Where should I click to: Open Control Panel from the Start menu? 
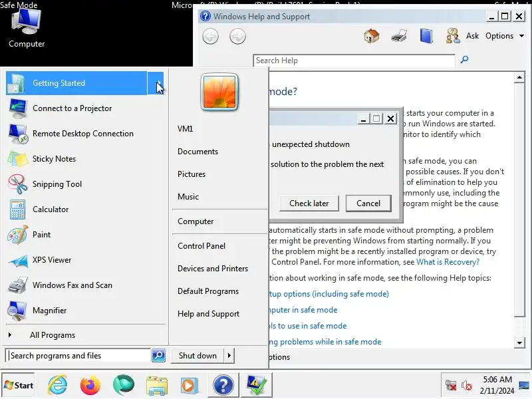point(201,246)
